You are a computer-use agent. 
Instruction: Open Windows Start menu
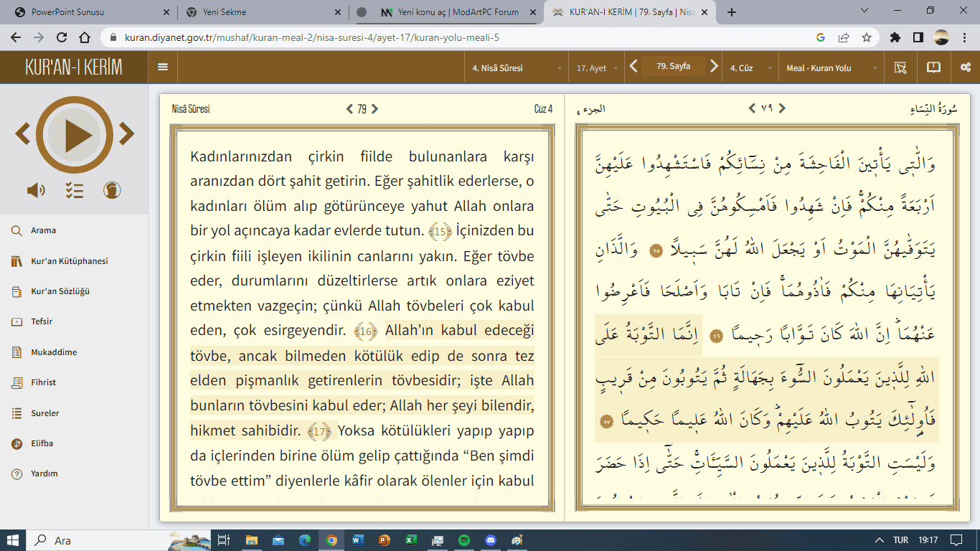pyautogui.click(x=12, y=540)
